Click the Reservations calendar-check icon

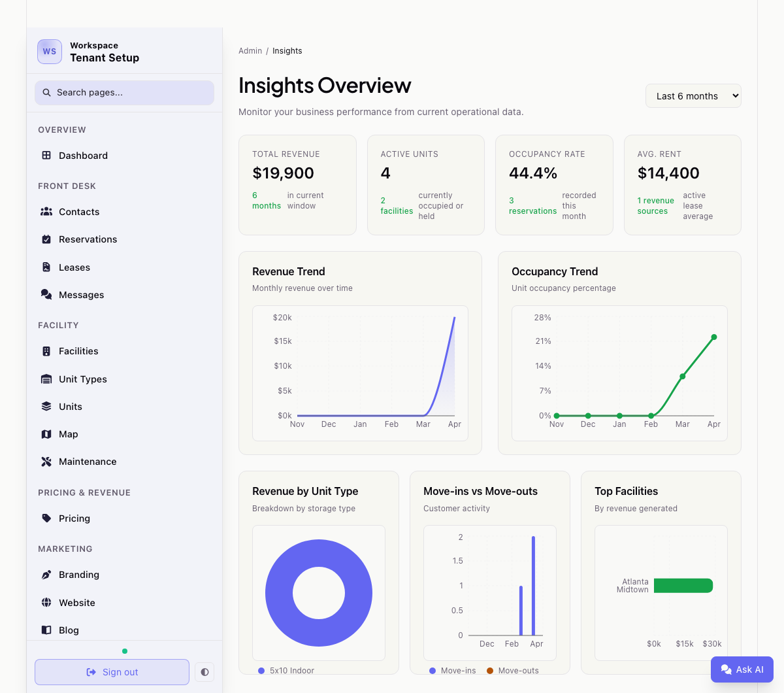tap(46, 239)
